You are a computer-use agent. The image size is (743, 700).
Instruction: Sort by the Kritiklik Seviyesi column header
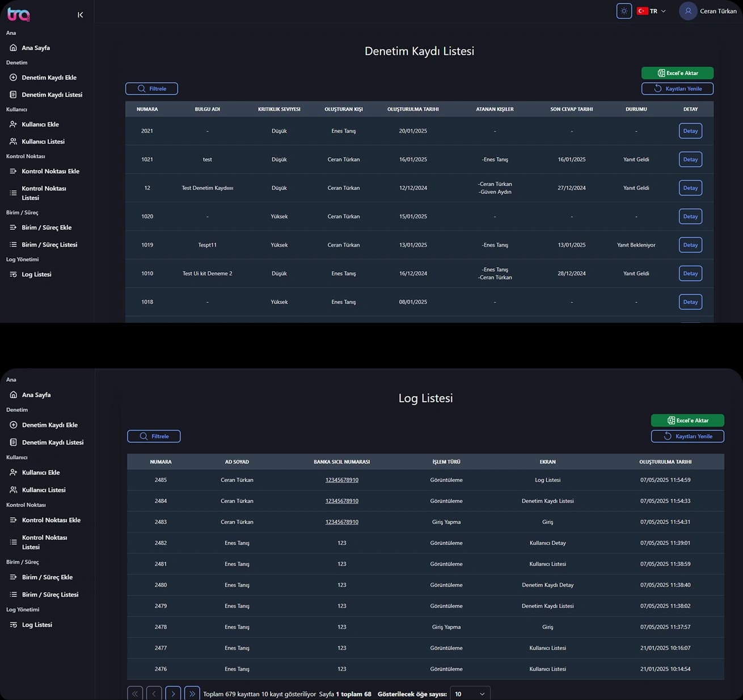point(279,109)
